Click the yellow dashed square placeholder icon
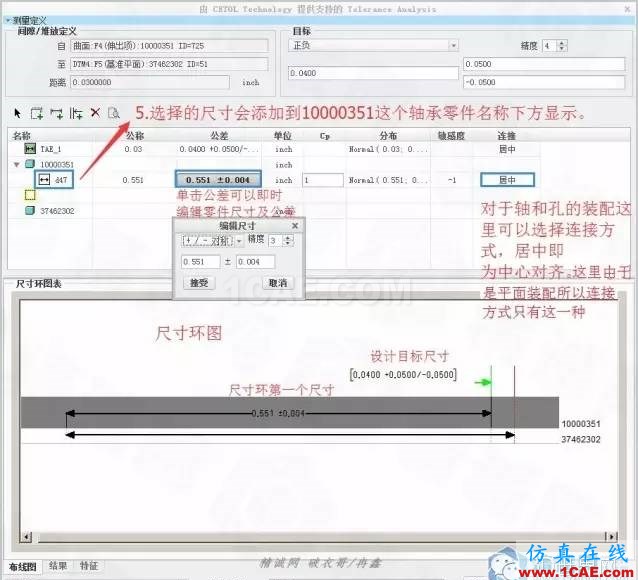Image resolution: width=638 pixels, height=580 pixels. (x=30, y=195)
